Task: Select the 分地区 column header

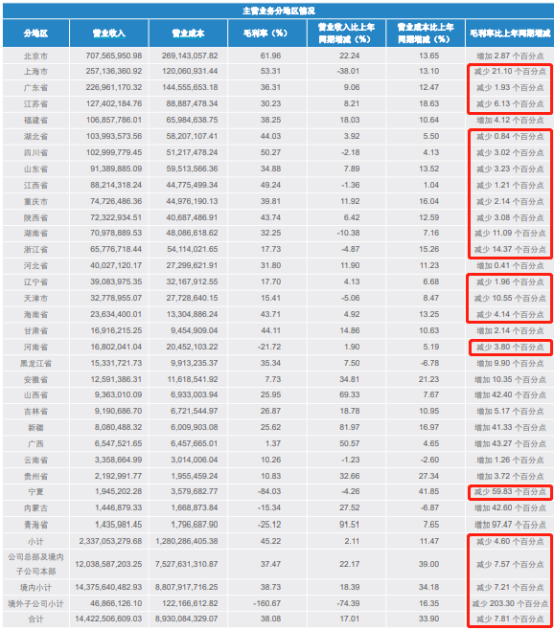Action: 36,33
